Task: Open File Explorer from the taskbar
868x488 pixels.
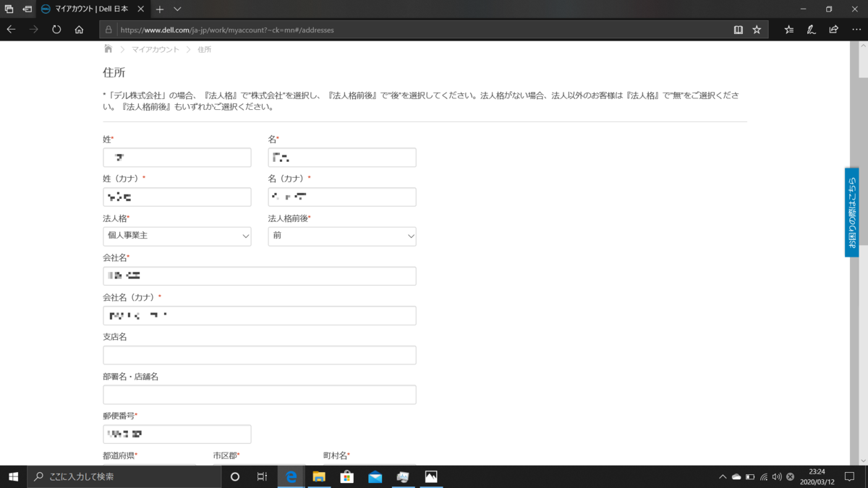Action: click(x=318, y=477)
